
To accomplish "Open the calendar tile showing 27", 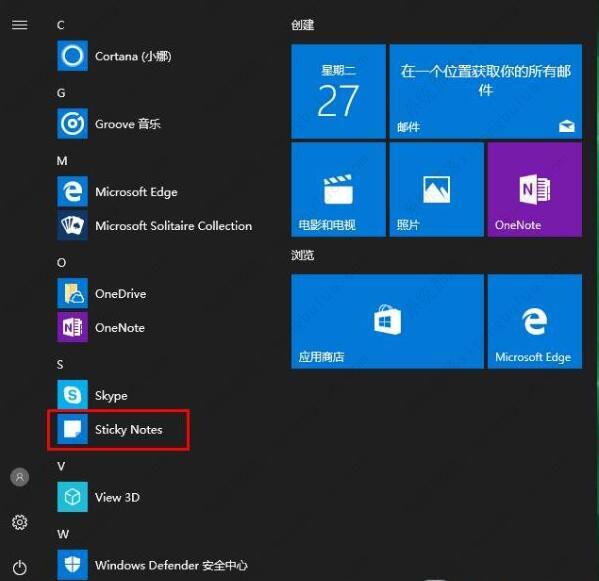I will point(338,91).
